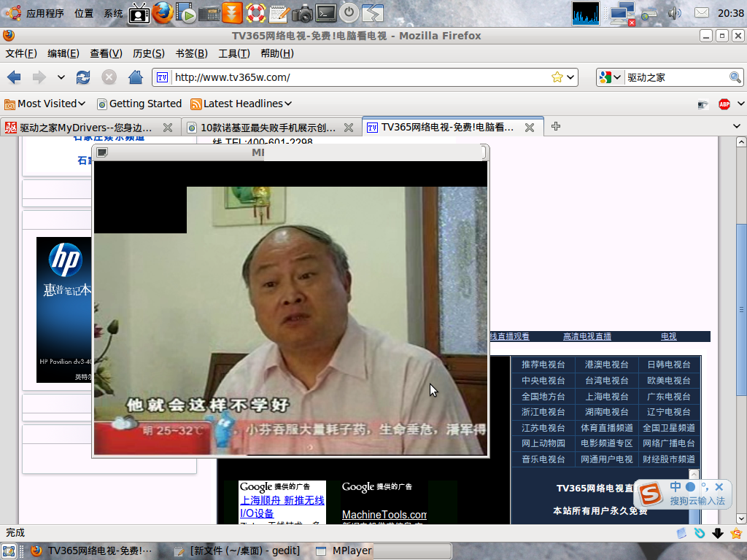747x560 pixels.
Task: Open the 推荐电视台 channel category
Action: (543, 365)
